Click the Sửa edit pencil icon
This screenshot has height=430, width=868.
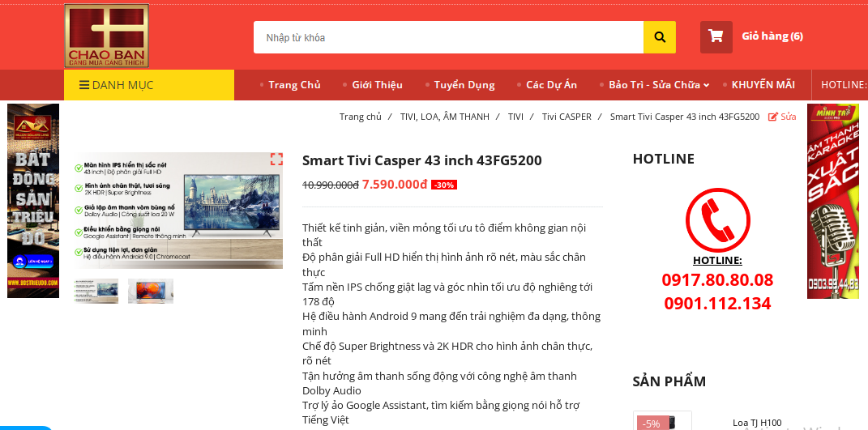pyautogui.click(x=773, y=117)
